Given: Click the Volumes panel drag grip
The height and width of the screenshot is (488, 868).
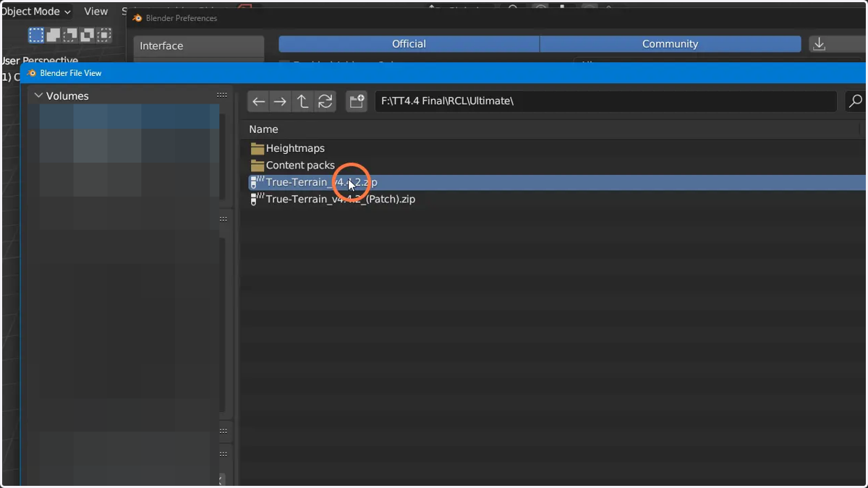Looking at the screenshot, I should pos(222,95).
